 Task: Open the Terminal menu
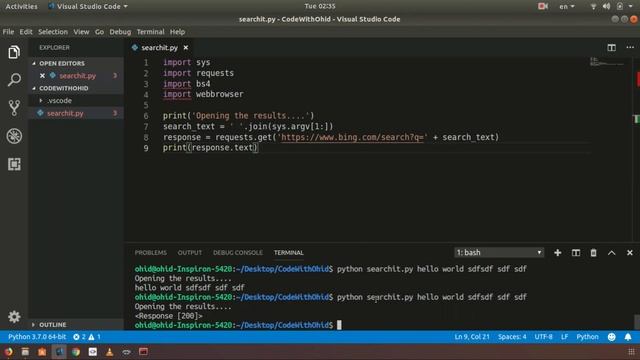150,32
